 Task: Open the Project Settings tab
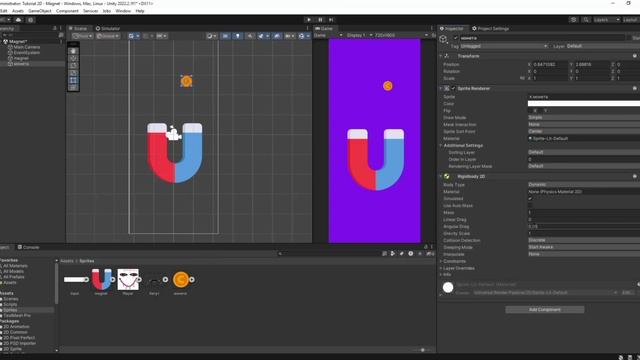tap(491, 29)
